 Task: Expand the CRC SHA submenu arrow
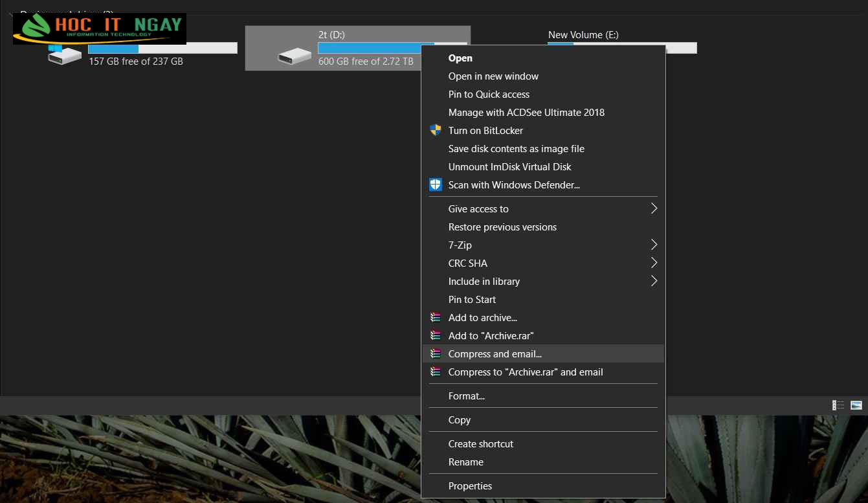pyautogui.click(x=654, y=263)
